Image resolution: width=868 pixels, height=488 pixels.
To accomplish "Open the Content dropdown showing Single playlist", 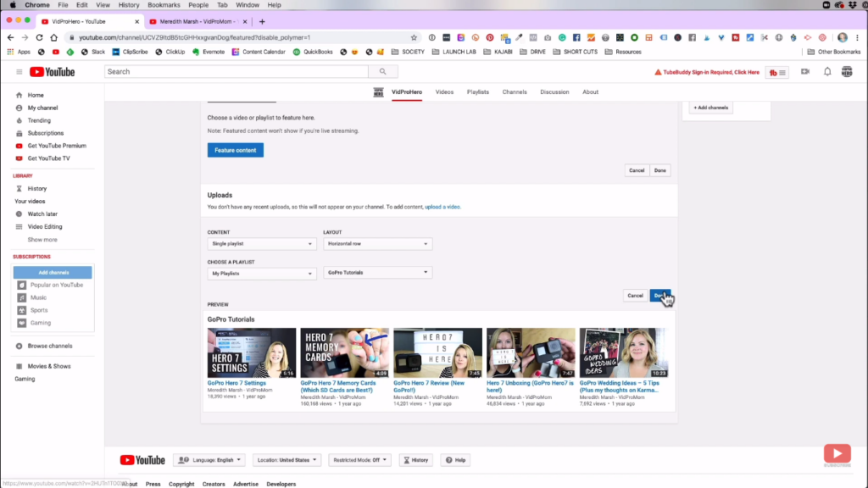I will click(x=261, y=244).
